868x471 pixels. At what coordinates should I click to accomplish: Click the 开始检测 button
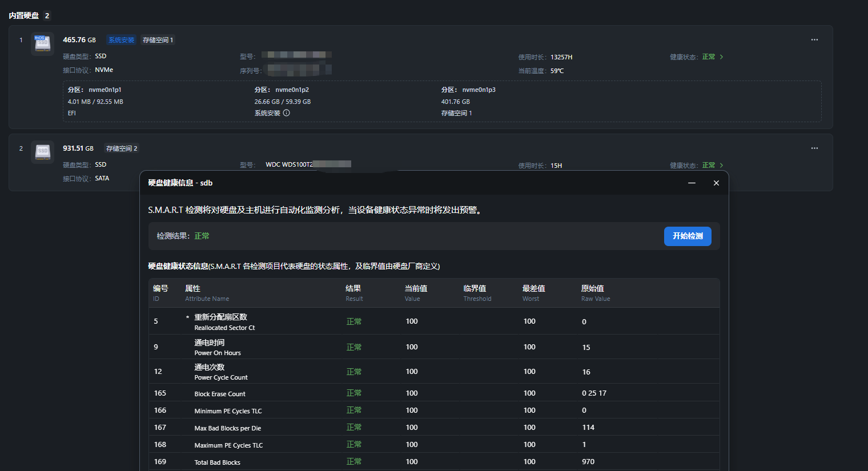pos(687,236)
